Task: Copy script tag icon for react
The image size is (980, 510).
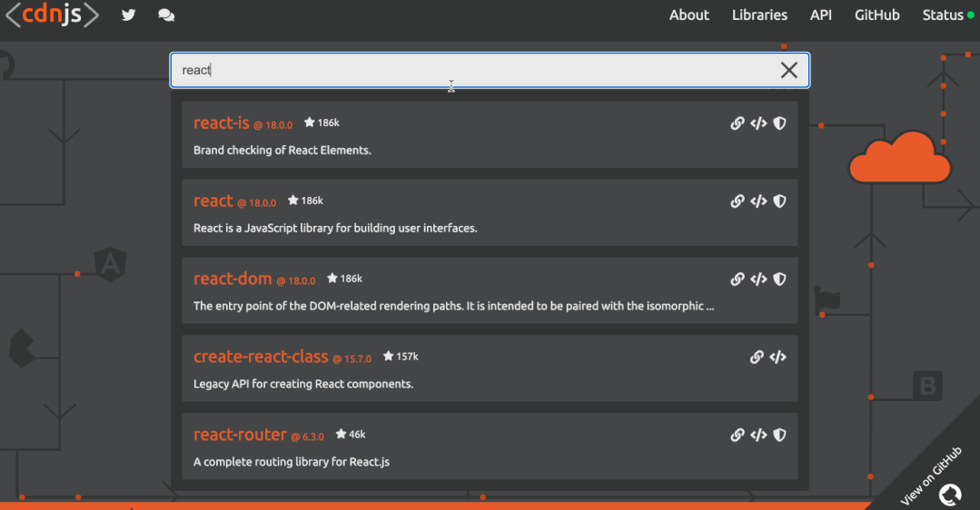Action: click(758, 201)
